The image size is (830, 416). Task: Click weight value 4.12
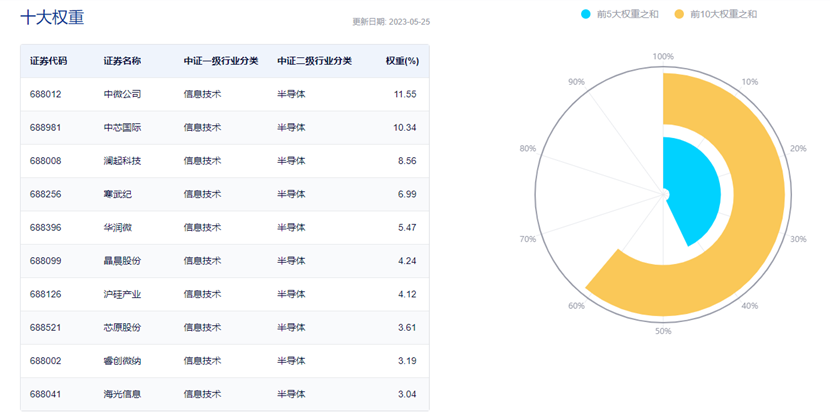click(407, 294)
